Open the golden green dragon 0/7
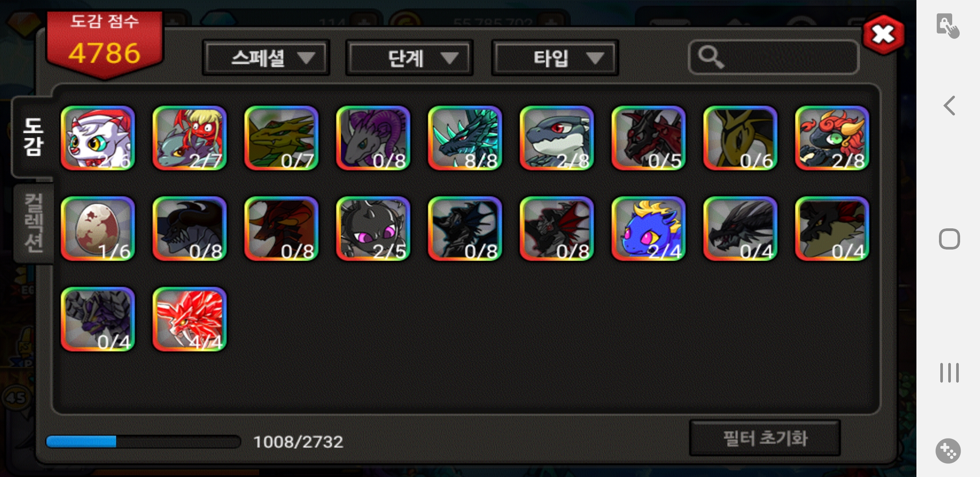 [281, 138]
